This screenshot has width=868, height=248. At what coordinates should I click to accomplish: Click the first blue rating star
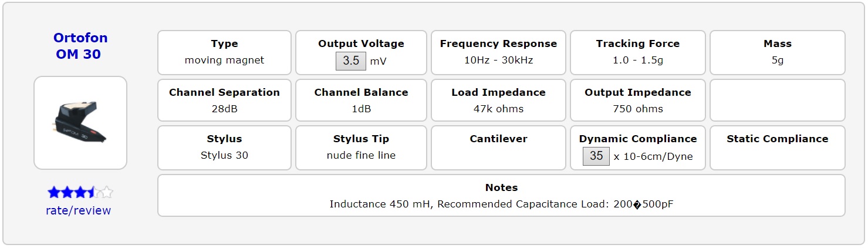point(54,192)
